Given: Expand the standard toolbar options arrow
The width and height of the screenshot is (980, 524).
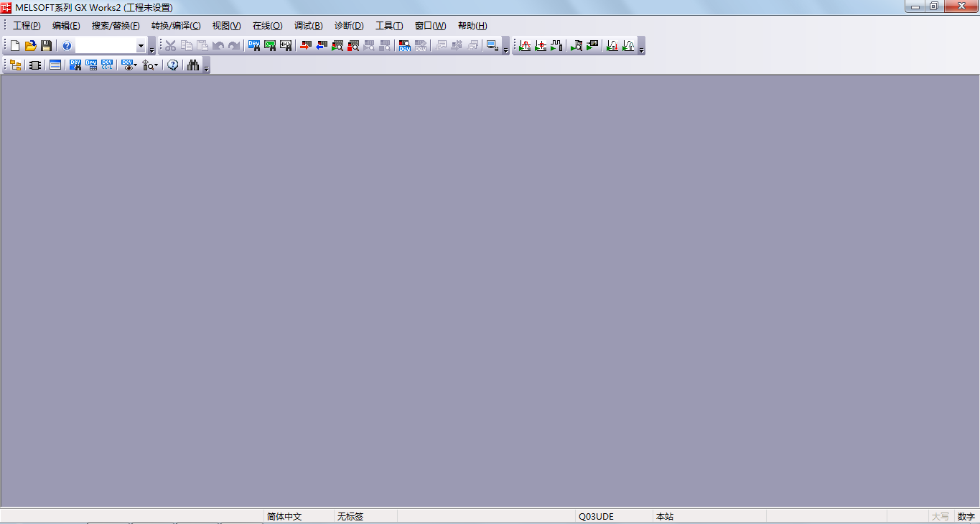Looking at the screenshot, I should tap(151, 50).
